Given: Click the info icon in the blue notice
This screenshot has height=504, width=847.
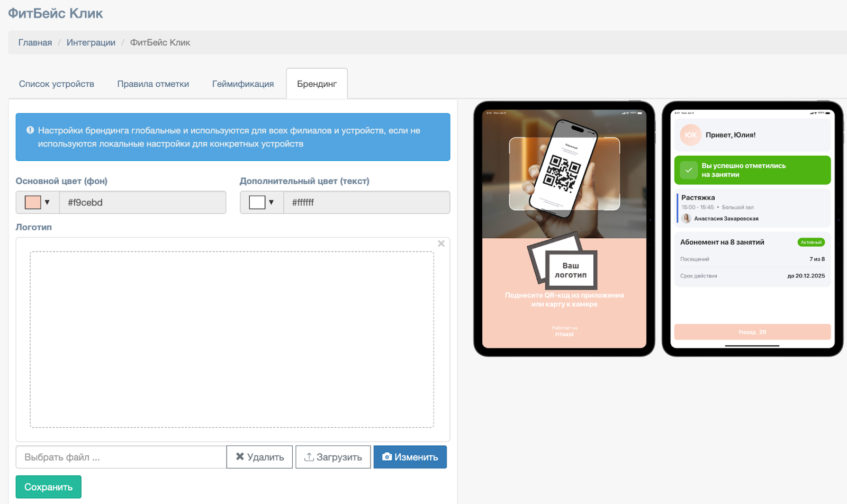Looking at the screenshot, I should pos(30,130).
